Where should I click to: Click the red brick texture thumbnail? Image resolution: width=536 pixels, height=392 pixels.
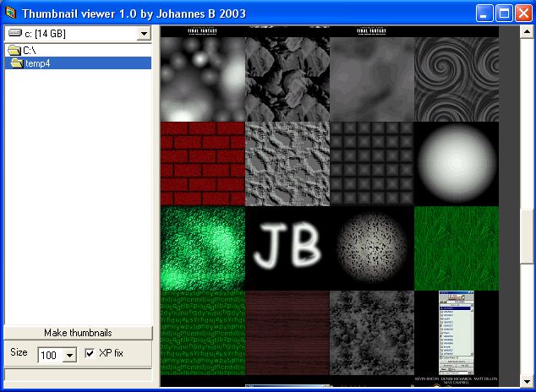tap(203, 164)
